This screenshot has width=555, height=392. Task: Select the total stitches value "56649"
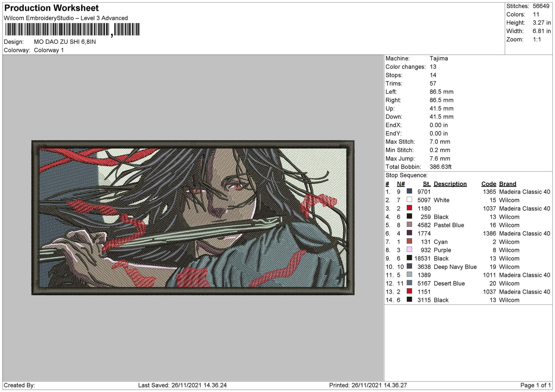pos(541,6)
